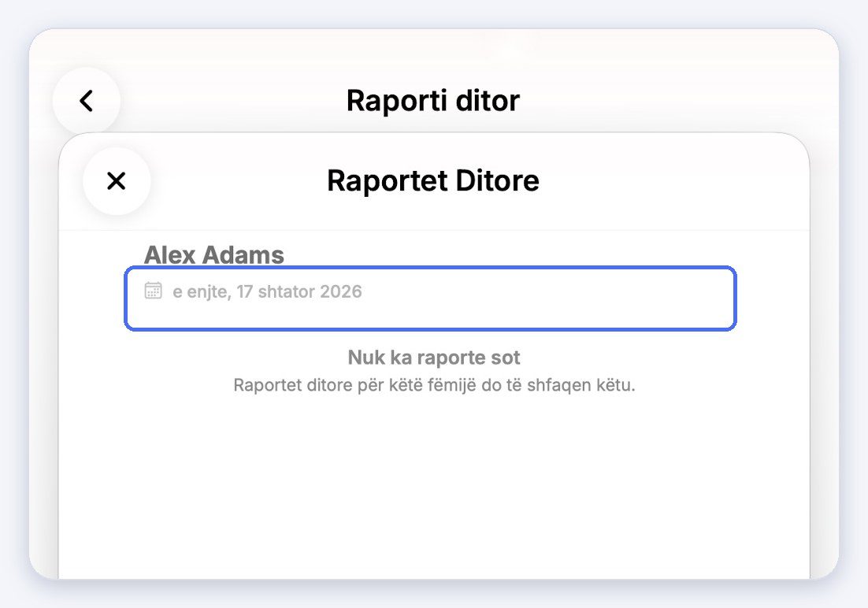Dismiss the daily reports sheet via X icon
The width and height of the screenshot is (868, 608).
click(117, 181)
